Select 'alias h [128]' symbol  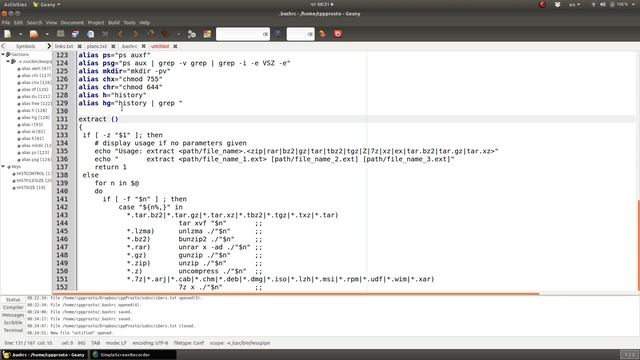[34, 110]
